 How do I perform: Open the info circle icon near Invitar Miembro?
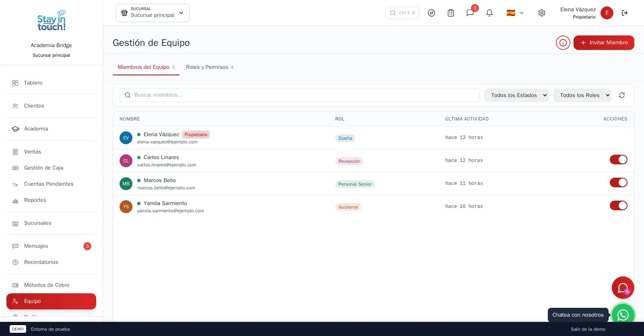(563, 43)
